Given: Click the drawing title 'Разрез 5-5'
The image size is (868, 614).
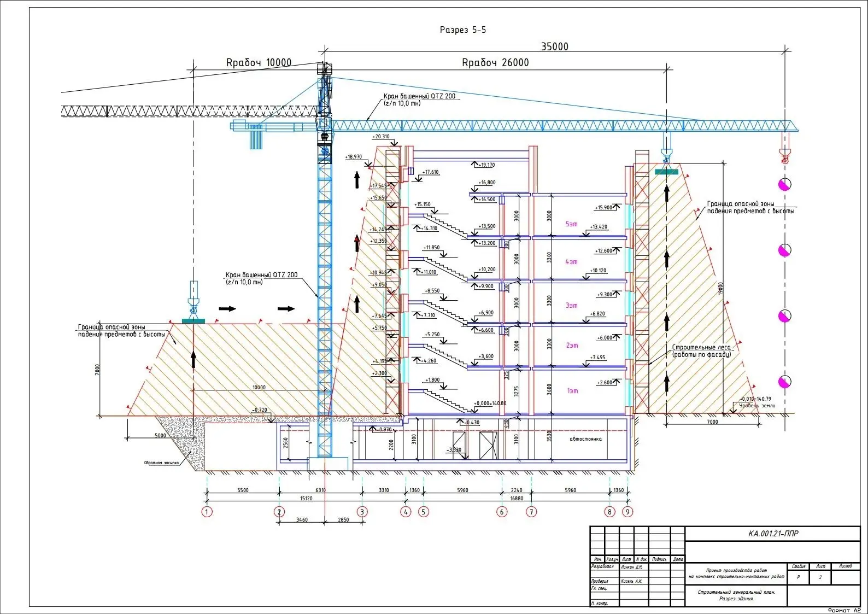Looking at the screenshot, I should [462, 30].
